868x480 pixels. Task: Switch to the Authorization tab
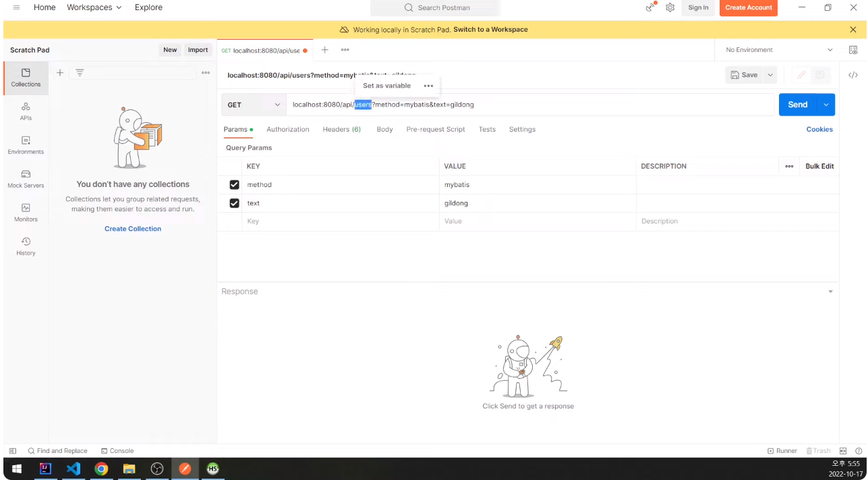pyautogui.click(x=288, y=130)
